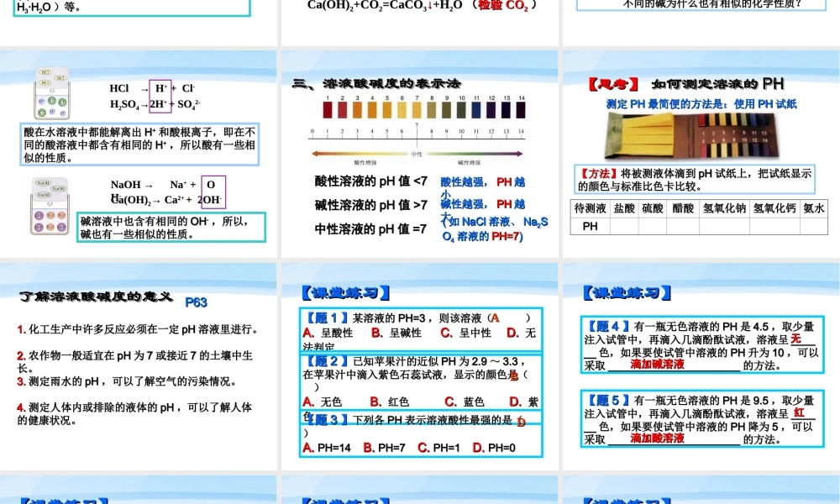The width and height of the screenshot is (840, 504).
Task: Choose option A. 呈酸性
Action: 328,333
